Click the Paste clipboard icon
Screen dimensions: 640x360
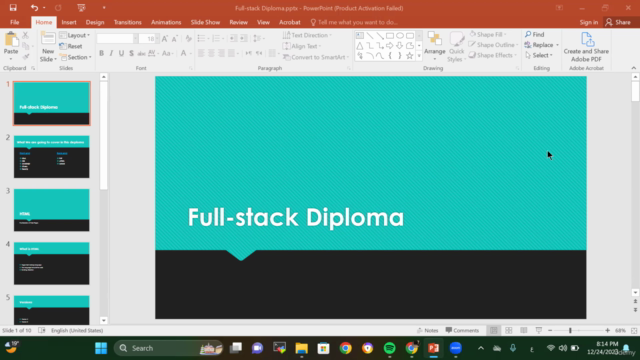(11, 41)
